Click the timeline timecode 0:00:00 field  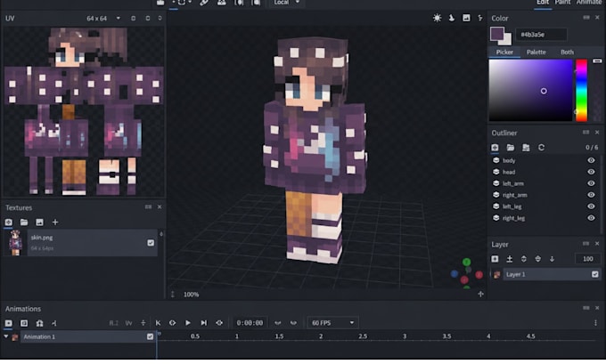coord(250,323)
